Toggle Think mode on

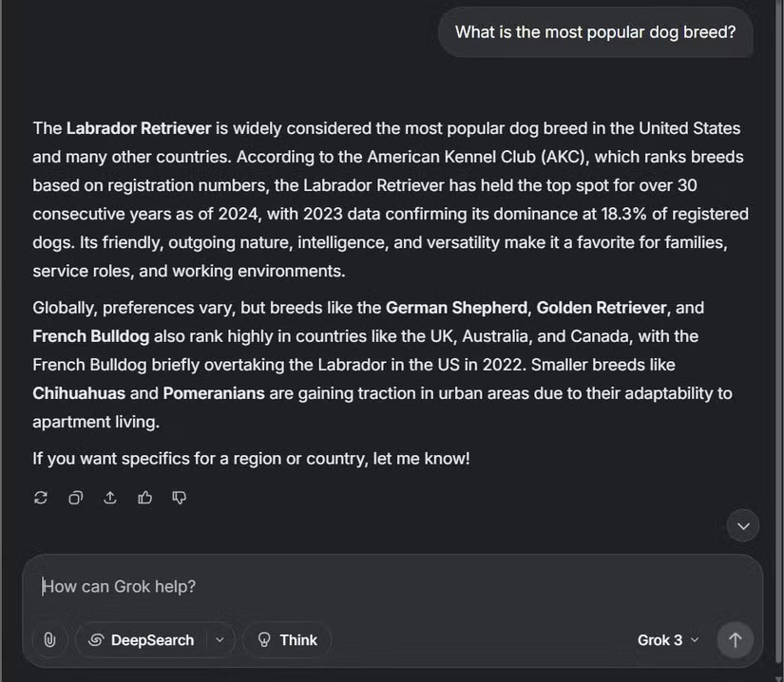point(287,640)
